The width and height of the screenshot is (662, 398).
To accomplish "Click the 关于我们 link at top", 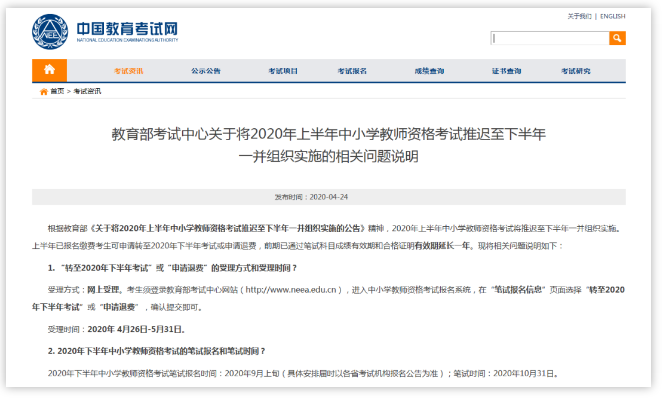I will point(579,16).
